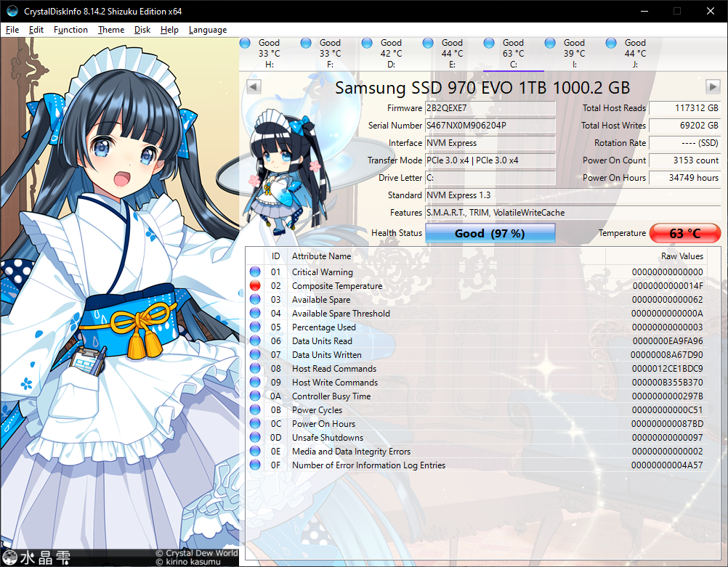Viewport: 728px width, 567px height.
Task: Click the CrystalDiskInfo title bar app icon
Action: pyautogui.click(x=12, y=11)
